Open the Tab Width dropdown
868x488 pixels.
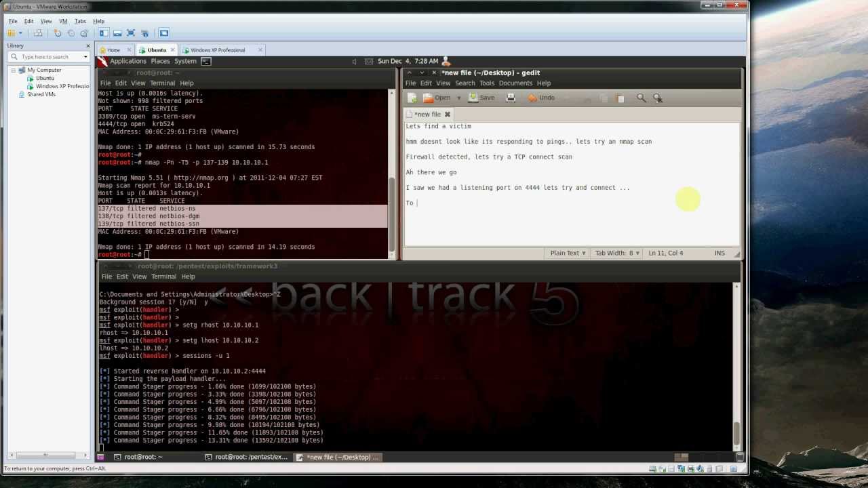tap(617, 253)
